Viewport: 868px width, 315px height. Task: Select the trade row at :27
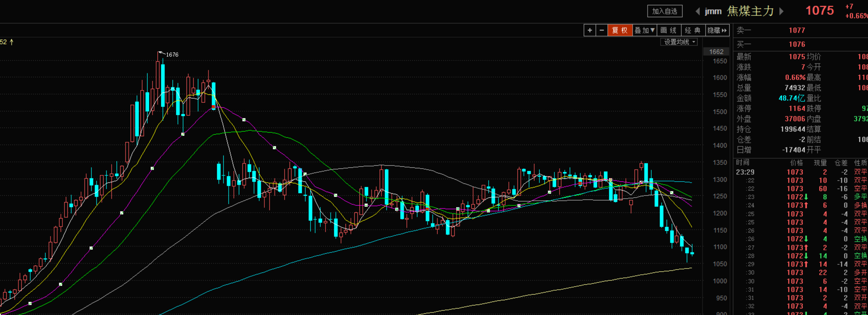[802, 247]
